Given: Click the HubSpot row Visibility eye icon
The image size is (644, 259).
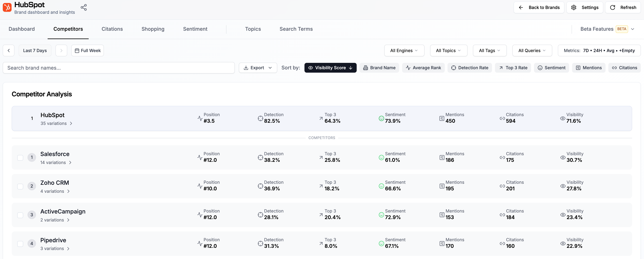Looking at the screenshot, I should click(x=563, y=118).
